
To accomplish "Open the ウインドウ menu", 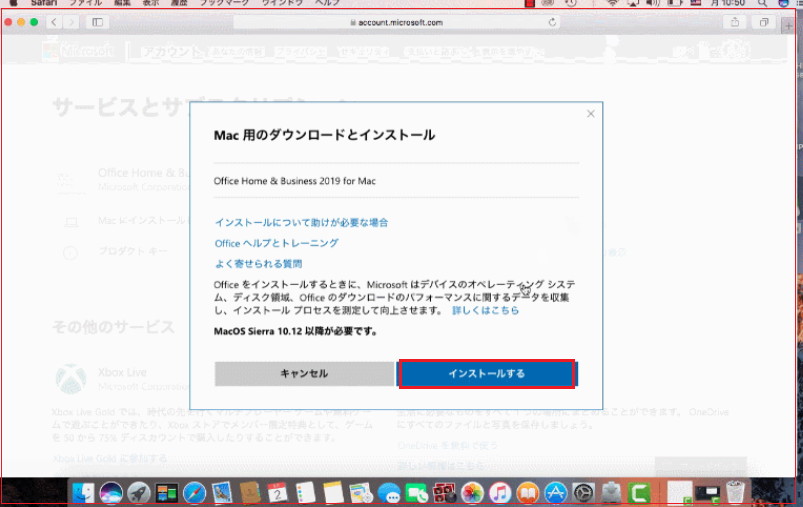I will pos(282,3).
